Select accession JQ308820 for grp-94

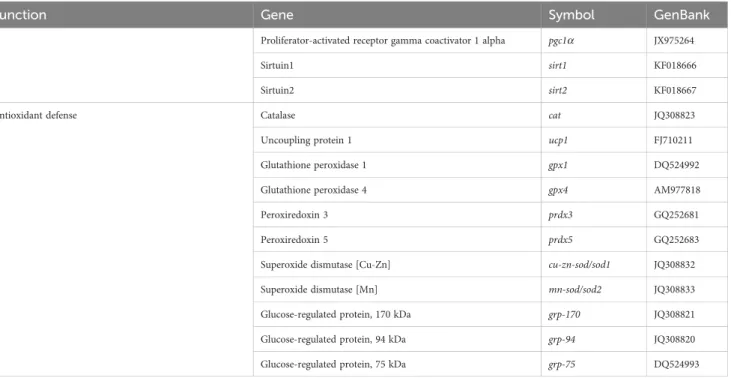point(674,339)
